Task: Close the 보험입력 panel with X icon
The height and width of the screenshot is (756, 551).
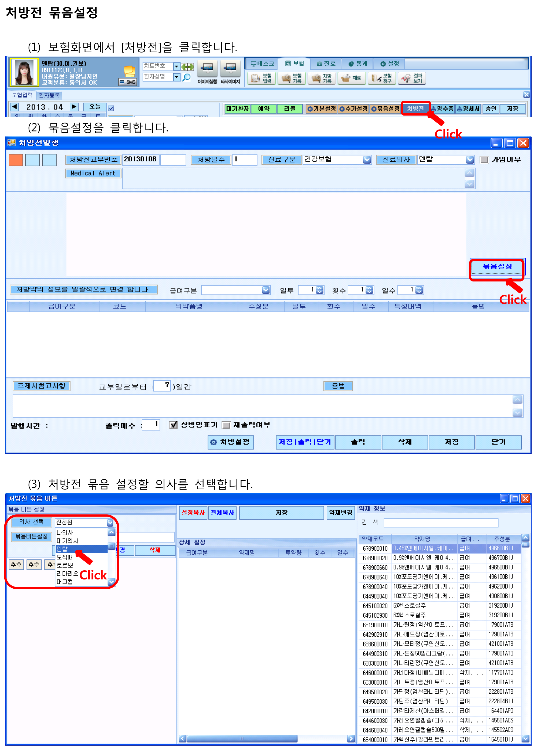Action: [x=526, y=95]
